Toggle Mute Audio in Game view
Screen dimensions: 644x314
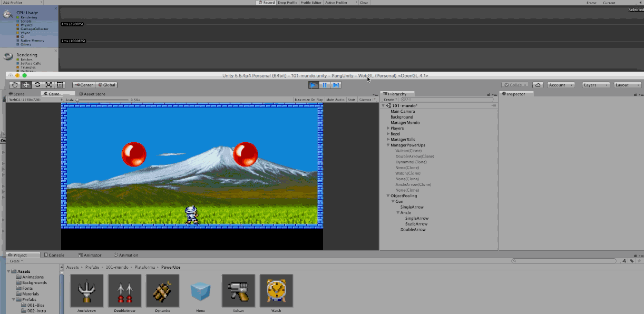click(335, 100)
